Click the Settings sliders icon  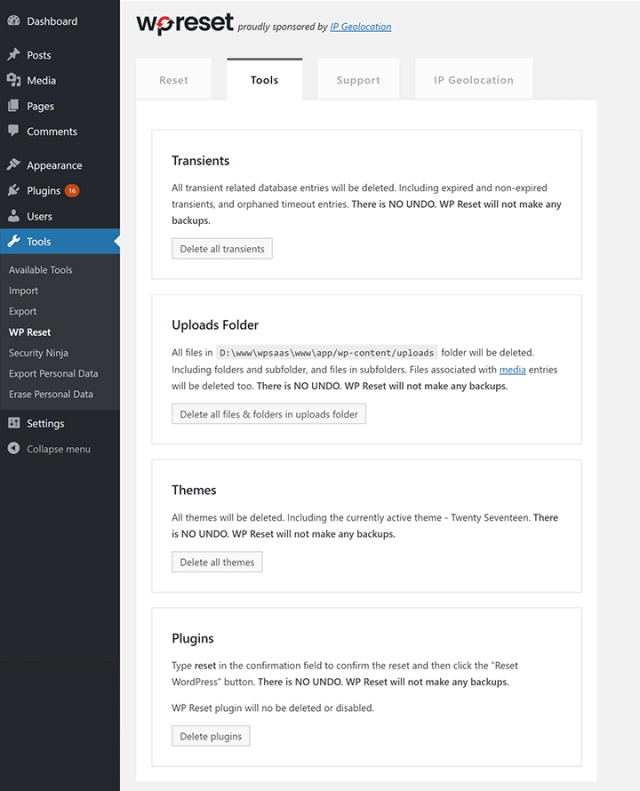pos(14,423)
